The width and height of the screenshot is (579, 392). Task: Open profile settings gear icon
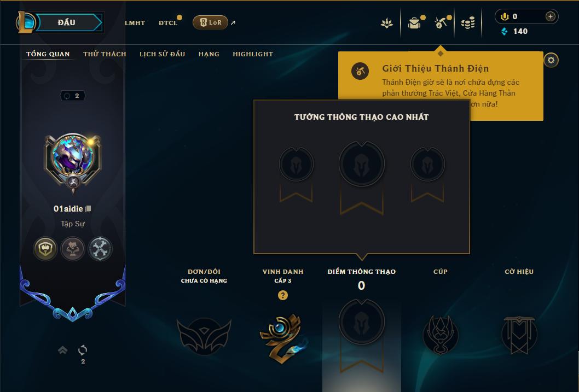[551, 60]
